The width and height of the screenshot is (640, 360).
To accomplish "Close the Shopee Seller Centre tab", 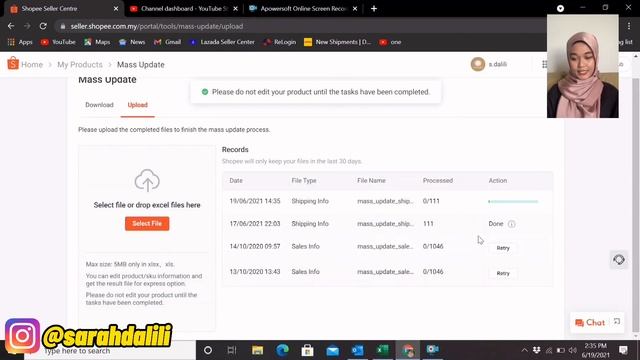I will pos(116,9).
